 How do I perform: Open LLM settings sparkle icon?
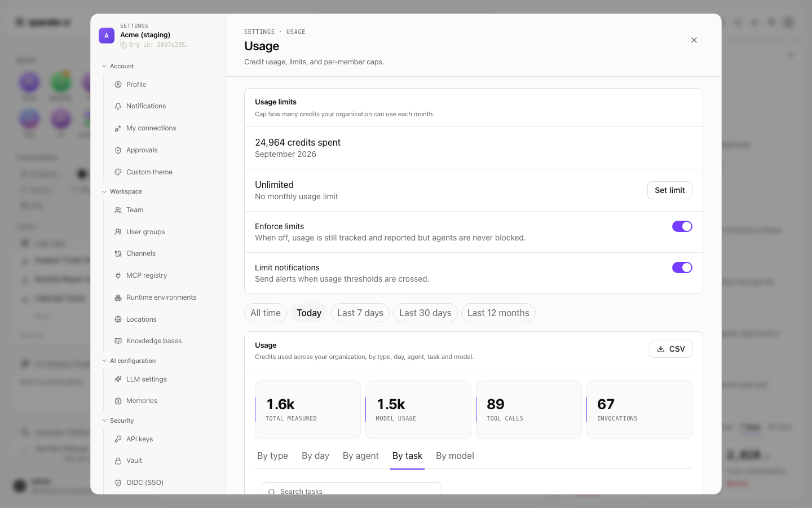click(x=118, y=379)
